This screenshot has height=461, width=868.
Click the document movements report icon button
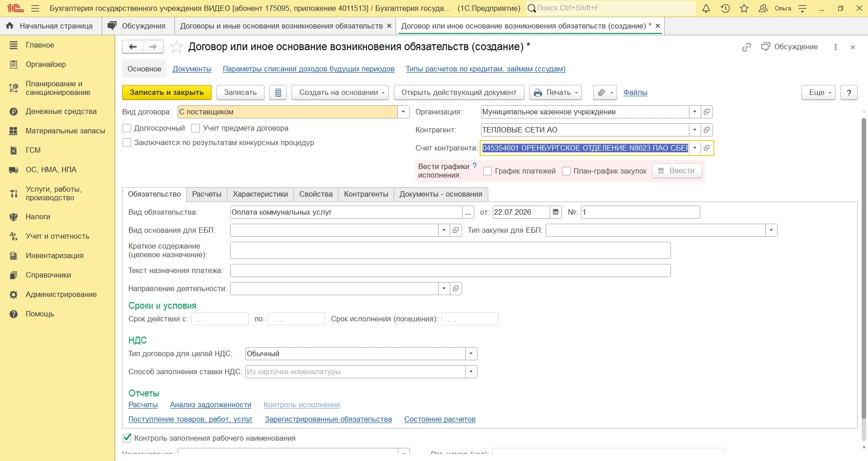coord(278,92)
